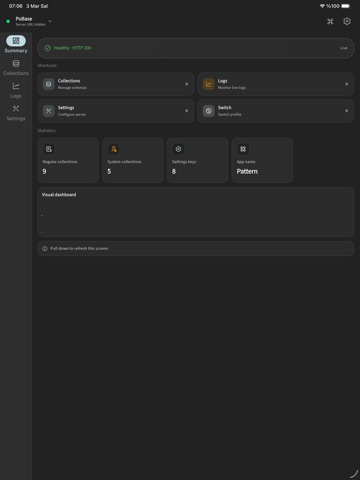This screenshot has width=360, height=480.
Task: Click arrow on Settings shortcut card
Action: tap(186, 111)
